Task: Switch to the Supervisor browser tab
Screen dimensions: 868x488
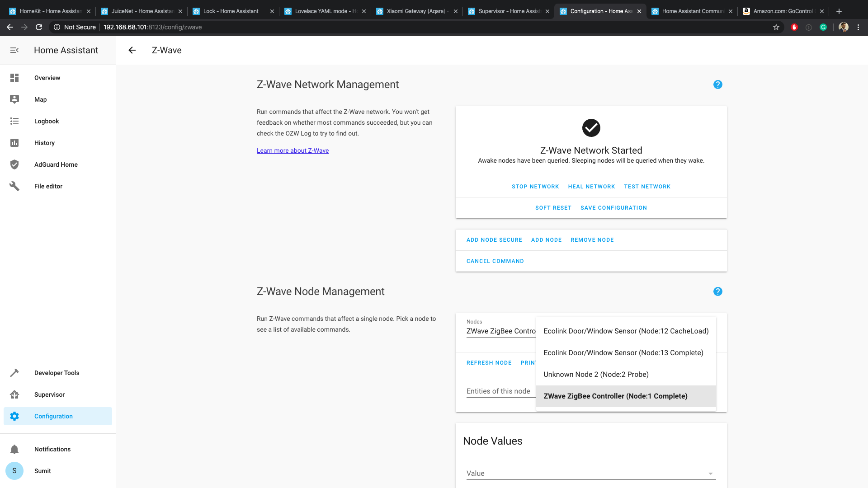Action: click(506, 11)
